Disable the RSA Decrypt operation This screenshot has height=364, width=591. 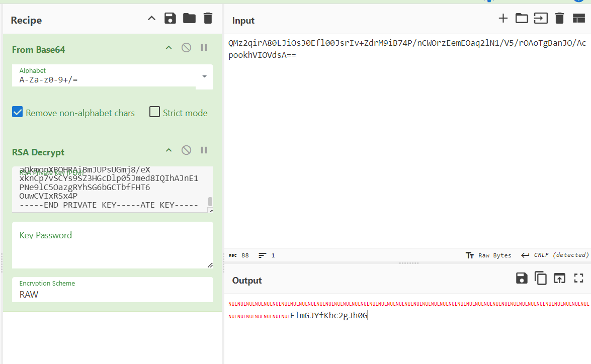tap(186, 150)
